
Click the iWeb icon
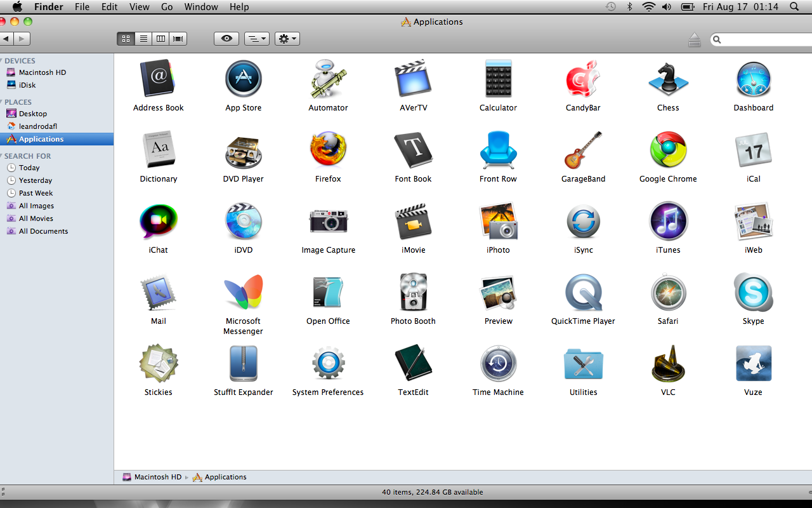753,221
